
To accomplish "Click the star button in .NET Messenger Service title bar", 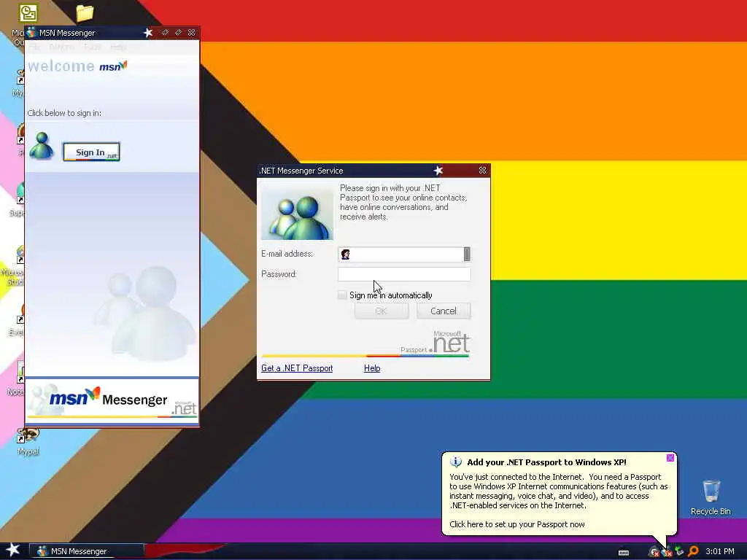I will point(438,171).
